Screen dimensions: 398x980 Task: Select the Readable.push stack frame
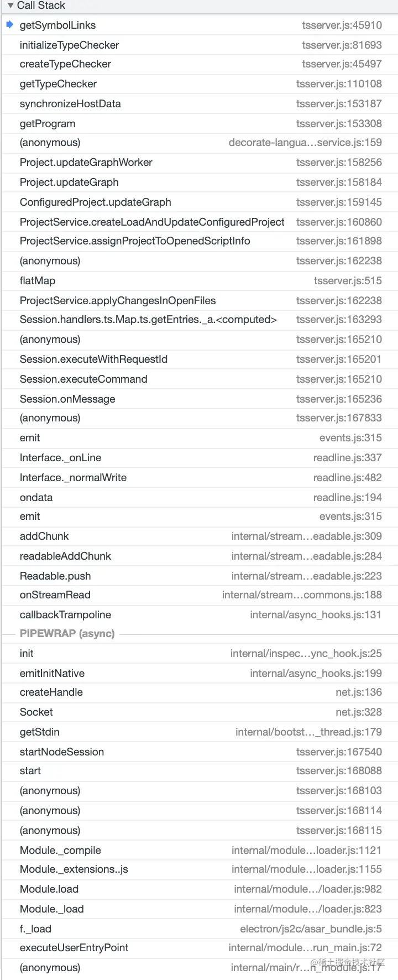click(x=55, y=576)
